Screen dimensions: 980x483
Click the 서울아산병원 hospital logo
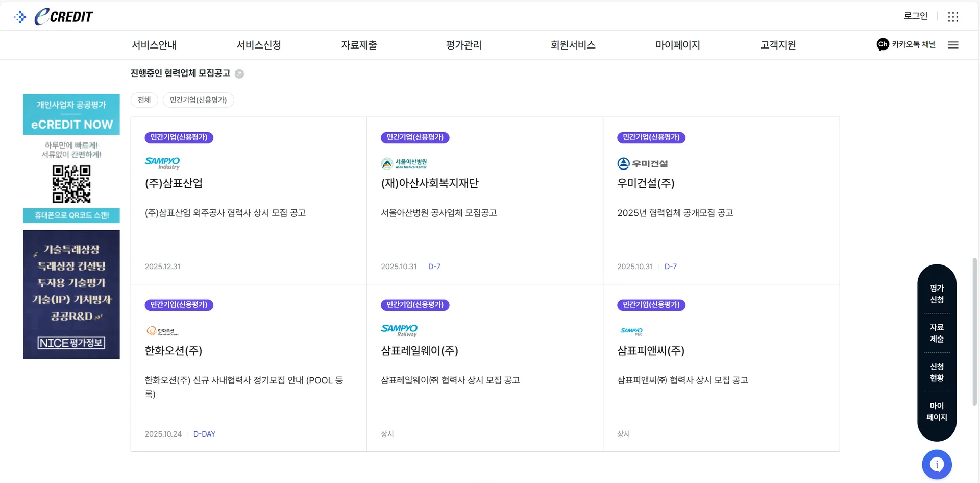tap(405, 163)
